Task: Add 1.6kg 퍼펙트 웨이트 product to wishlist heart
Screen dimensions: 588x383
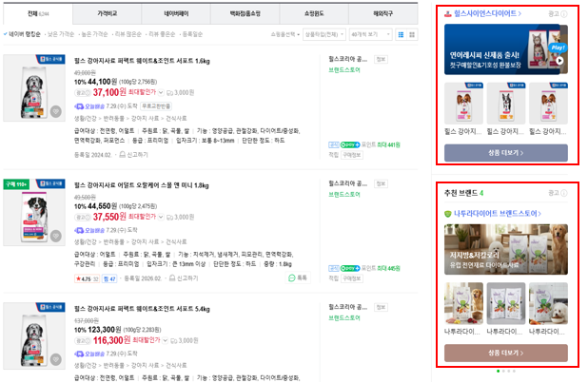Action: [56, 112]
